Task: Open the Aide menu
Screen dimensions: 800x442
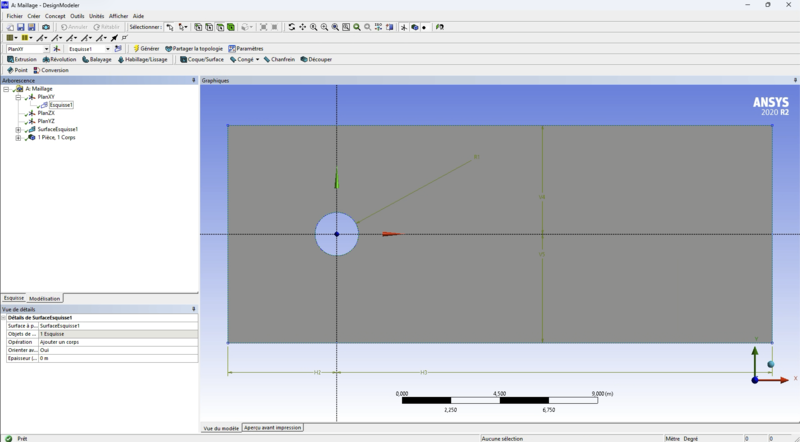Action: (138, 16)
